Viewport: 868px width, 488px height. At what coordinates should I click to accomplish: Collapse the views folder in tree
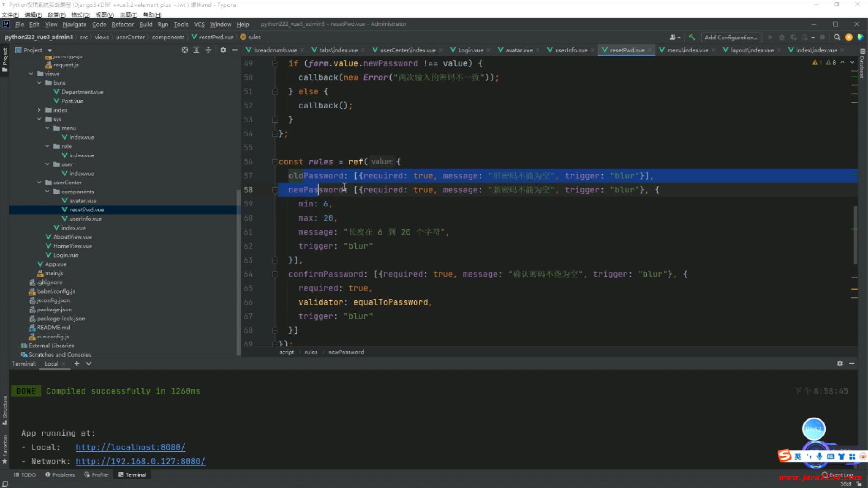pos(31,74)
